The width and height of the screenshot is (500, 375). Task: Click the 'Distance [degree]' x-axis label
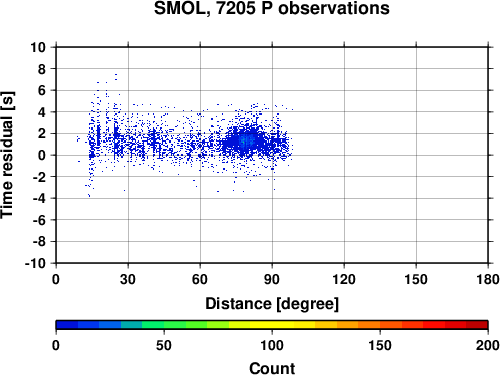(272, 304)
